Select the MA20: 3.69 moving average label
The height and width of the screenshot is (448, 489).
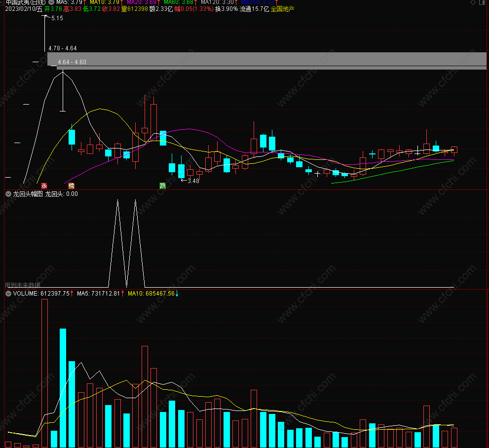(141, 2)
